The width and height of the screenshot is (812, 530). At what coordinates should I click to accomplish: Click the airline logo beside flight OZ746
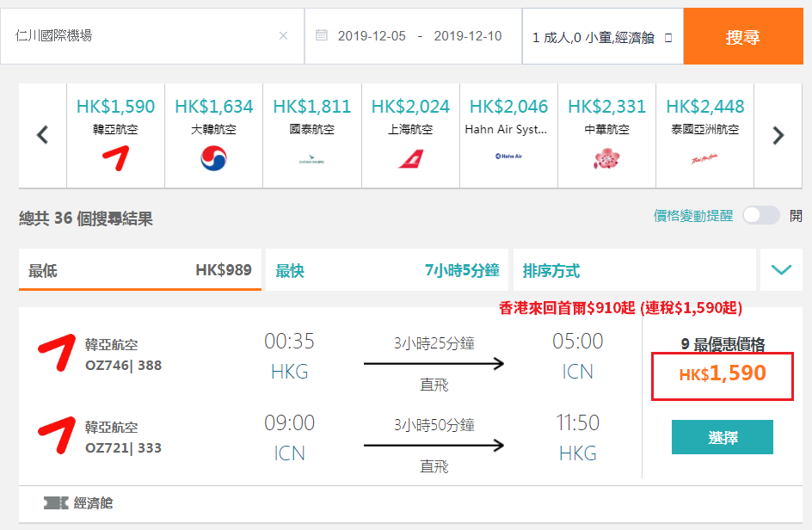click(x=57, y=353)
